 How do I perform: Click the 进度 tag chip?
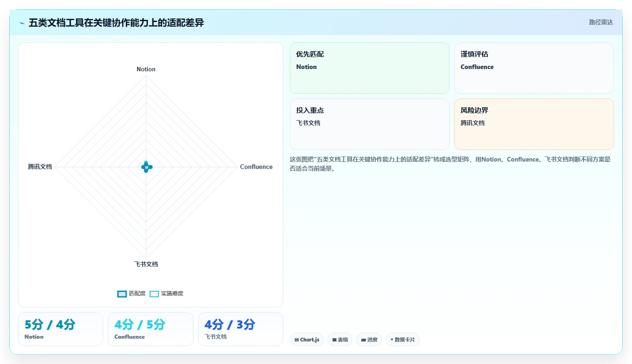(x=369, y=340)
